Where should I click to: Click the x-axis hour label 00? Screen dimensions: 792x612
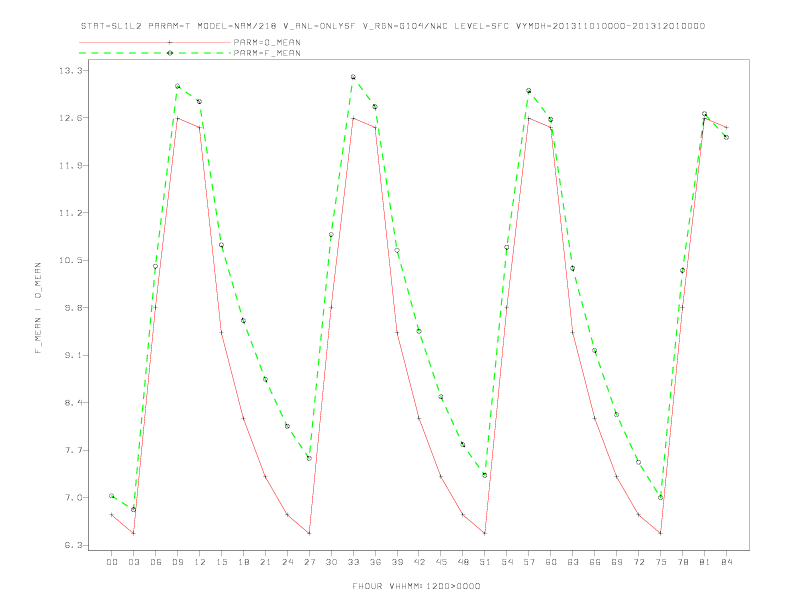coord(112,562)
